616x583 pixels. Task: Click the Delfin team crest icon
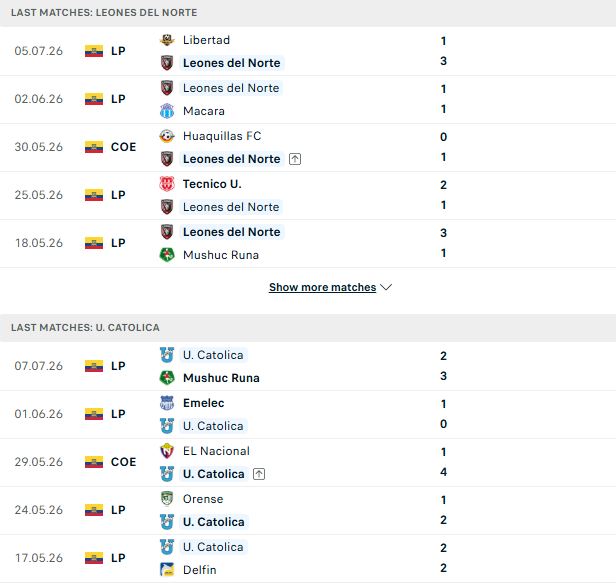point(167,570)
